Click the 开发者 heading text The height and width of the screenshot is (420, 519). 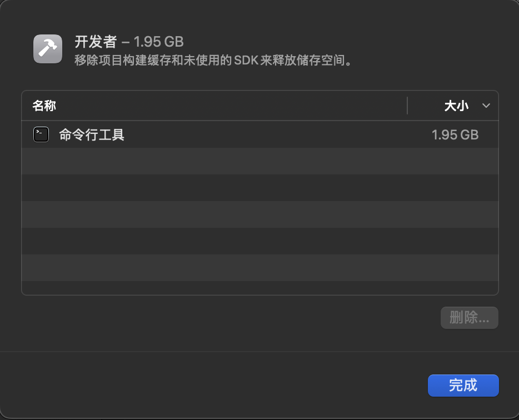96,42
